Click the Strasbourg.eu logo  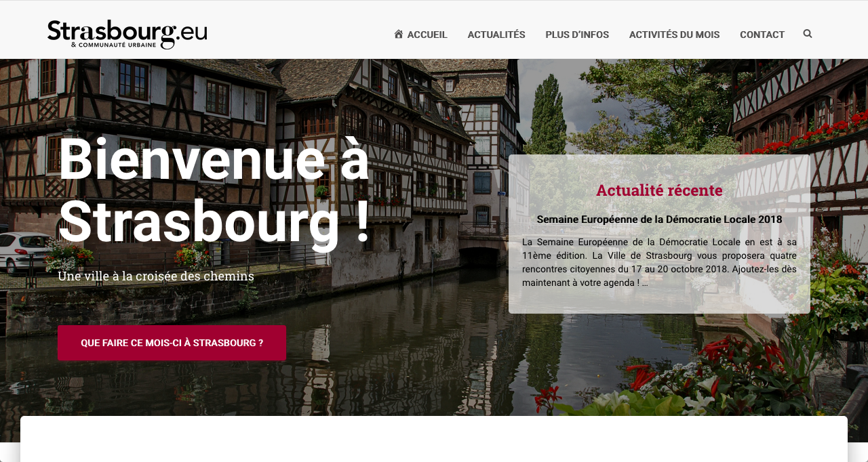click(127, 34)
